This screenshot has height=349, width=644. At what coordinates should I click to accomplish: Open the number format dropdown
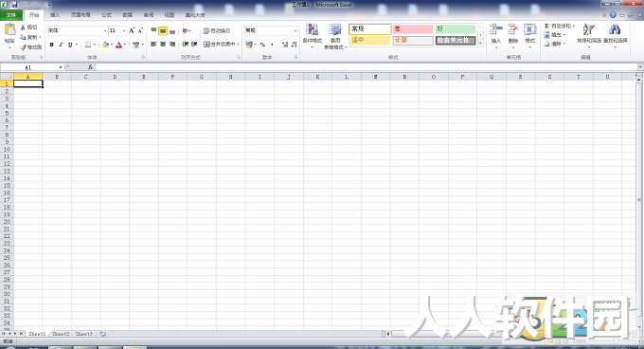(295, 31)
